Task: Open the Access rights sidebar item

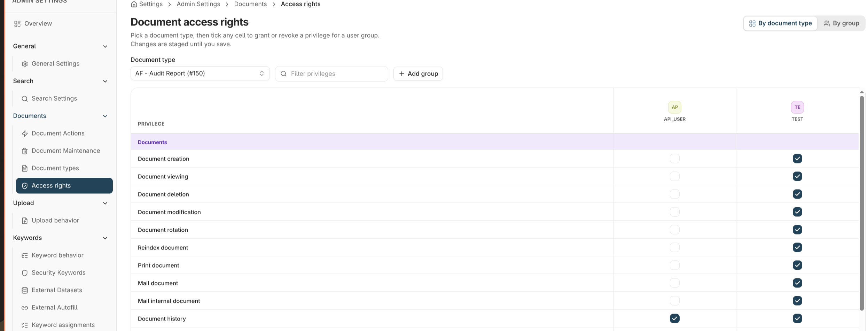Action: pos(64,186)
